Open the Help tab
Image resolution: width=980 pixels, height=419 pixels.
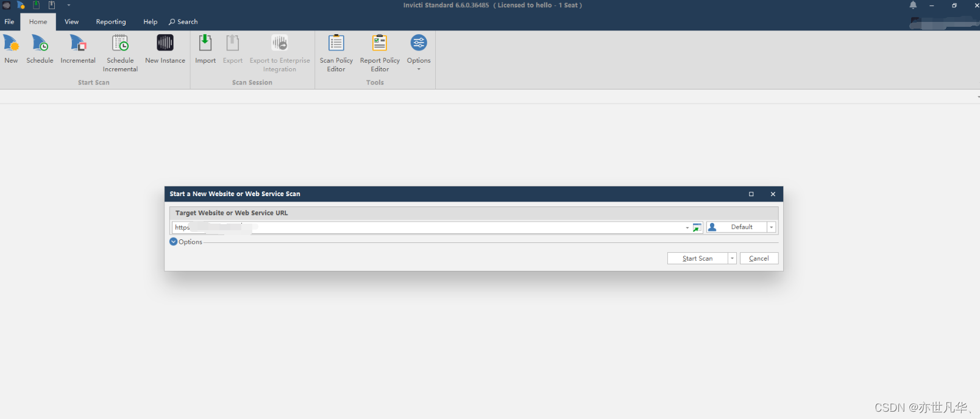pyautogui.click(x=150, y=22)
